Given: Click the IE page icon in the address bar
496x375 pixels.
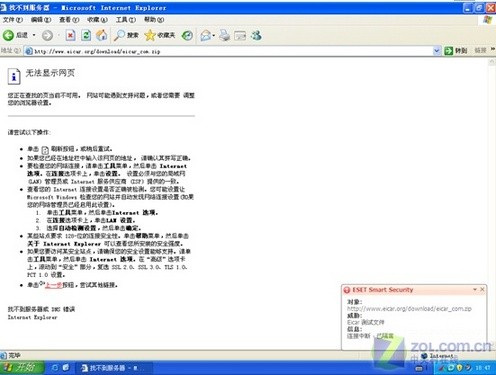Looking at the screenshot, I should 29,51.
